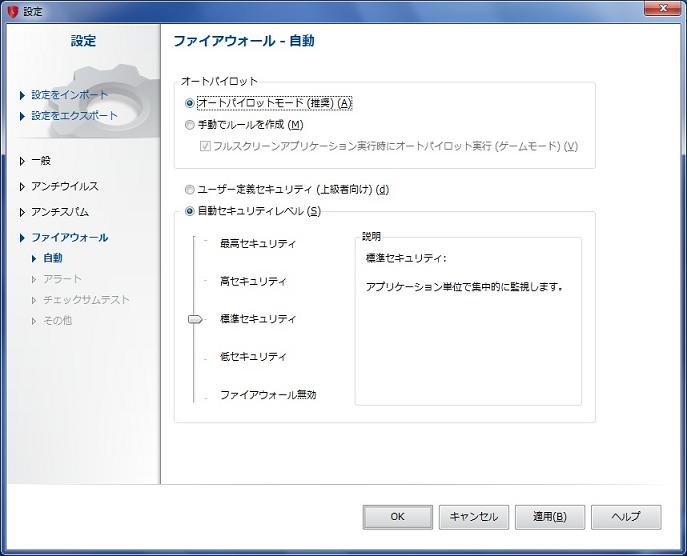Toggle フルスクリーンアプリケーション実行時 game mode checkbox
687x556 pixels.
[205, 146]
